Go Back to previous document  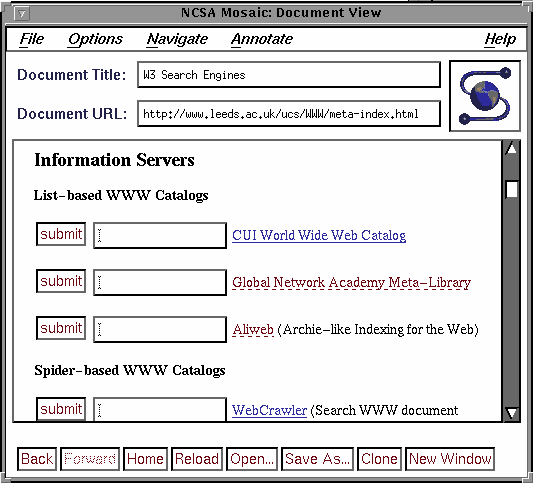(37, 459)
